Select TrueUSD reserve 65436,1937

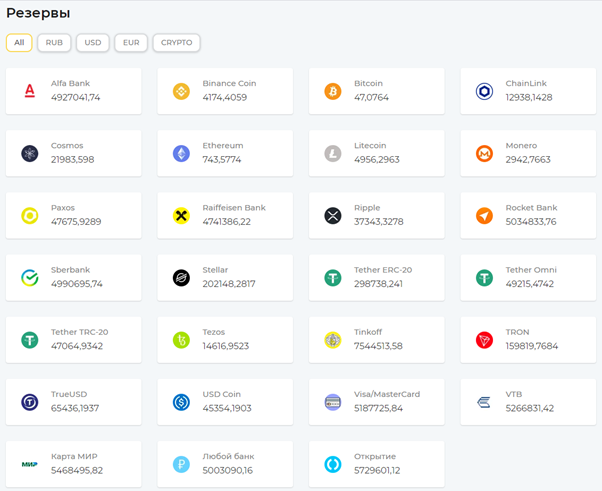pyautogui.click(x=75, y=408)
